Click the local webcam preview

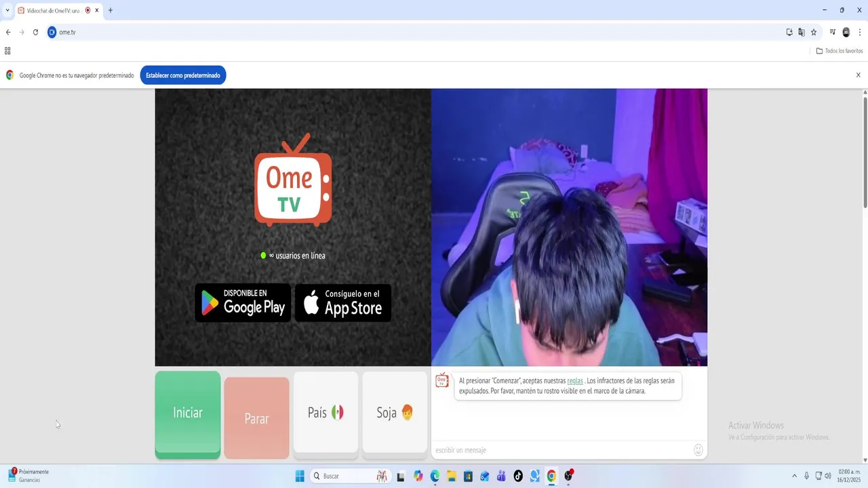pos(569,227)
